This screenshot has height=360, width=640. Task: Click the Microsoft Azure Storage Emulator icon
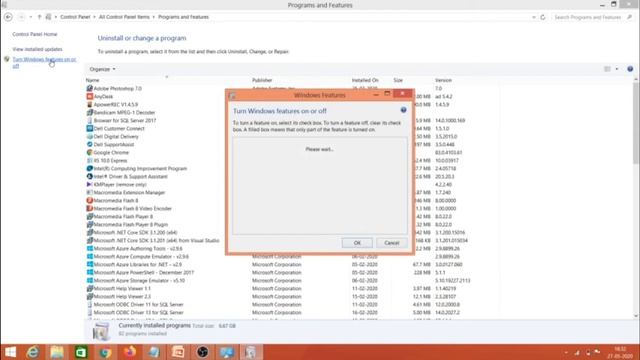[89, 280]
